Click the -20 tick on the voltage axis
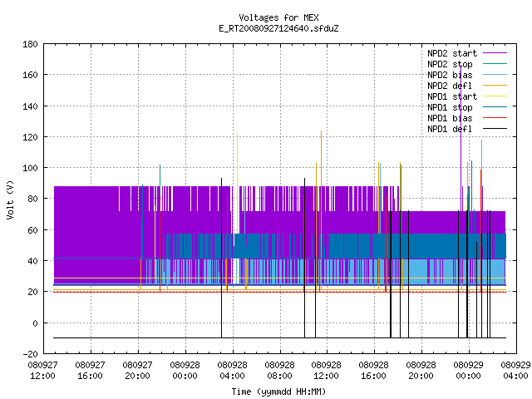This screenshot has width=532, height=399. click(30, 354)
